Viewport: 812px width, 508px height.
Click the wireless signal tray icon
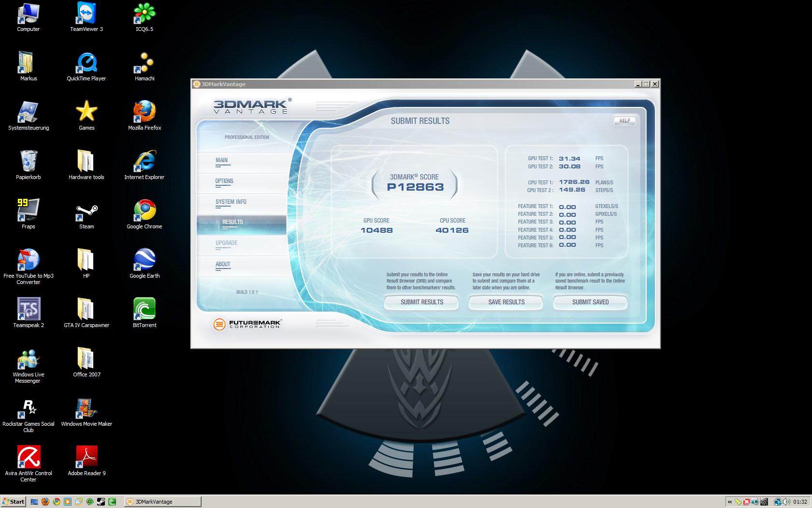point(764,502)
